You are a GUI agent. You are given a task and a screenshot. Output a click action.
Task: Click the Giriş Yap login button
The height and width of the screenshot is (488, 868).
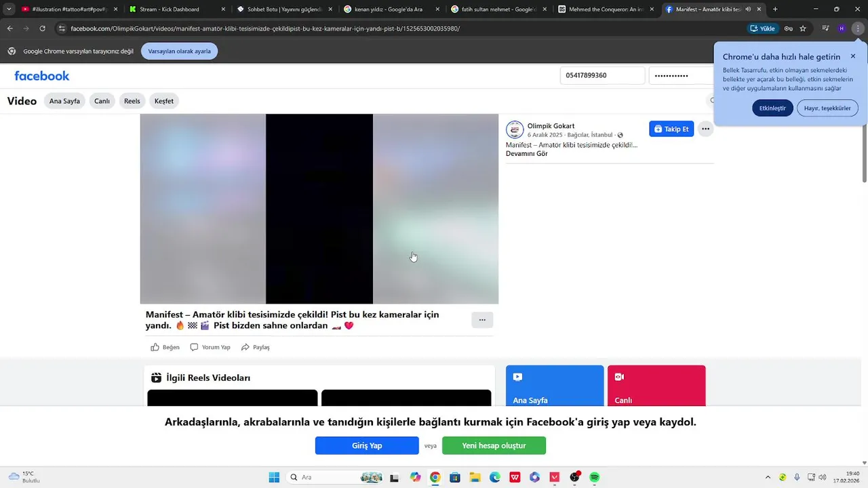(367, 445)
